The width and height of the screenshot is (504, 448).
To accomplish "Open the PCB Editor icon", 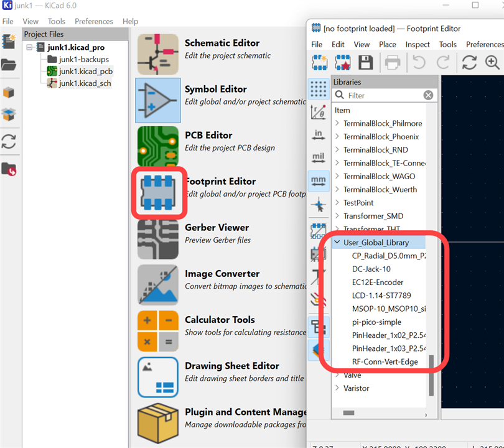I will [158, 146].
